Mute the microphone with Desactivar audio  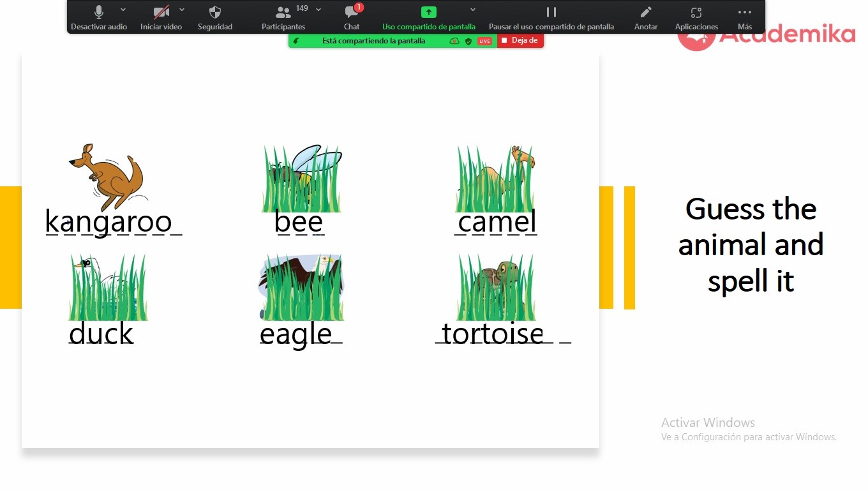(99, 17)
